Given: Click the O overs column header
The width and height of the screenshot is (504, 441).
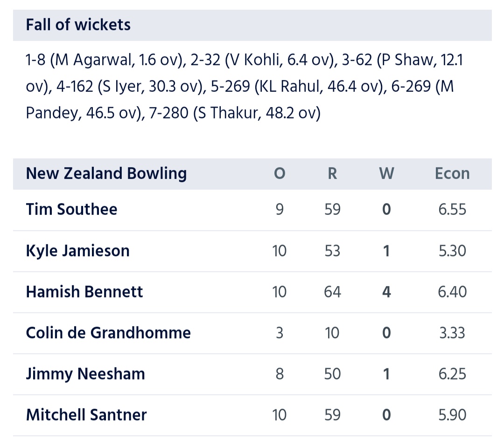Looking at the screenshot, I should [280, 174].
